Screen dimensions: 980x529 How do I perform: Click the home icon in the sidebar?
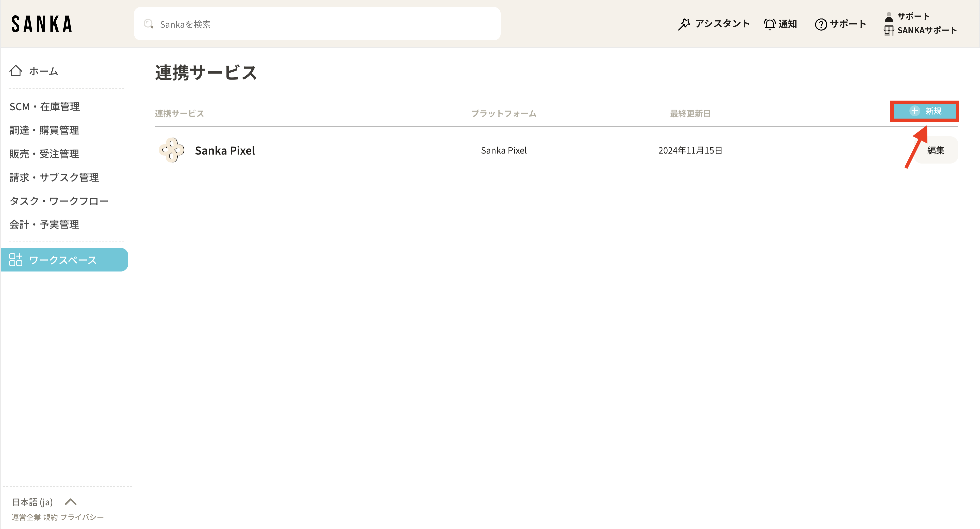16,71
